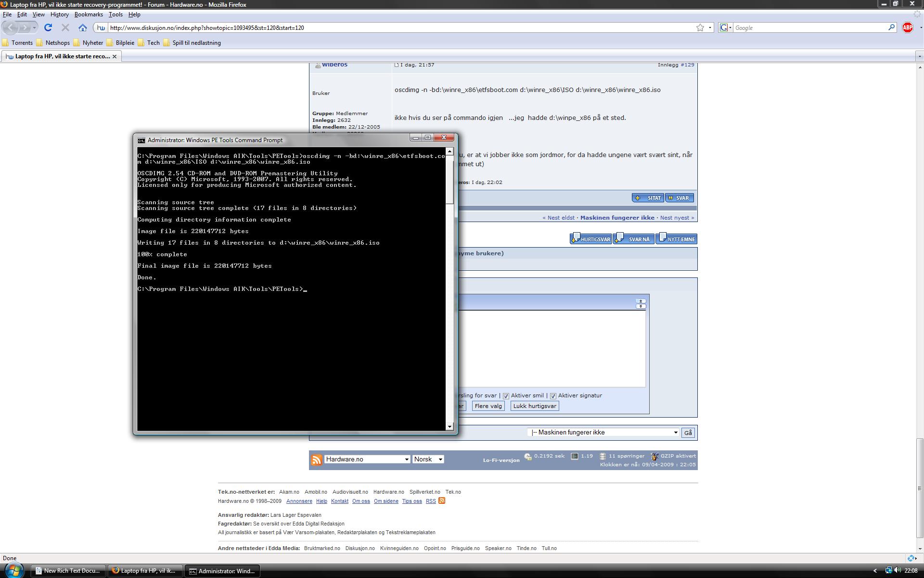Click the search magnifier icon
The height and width of the screenshot is (578, 924).
coord(891,27)
